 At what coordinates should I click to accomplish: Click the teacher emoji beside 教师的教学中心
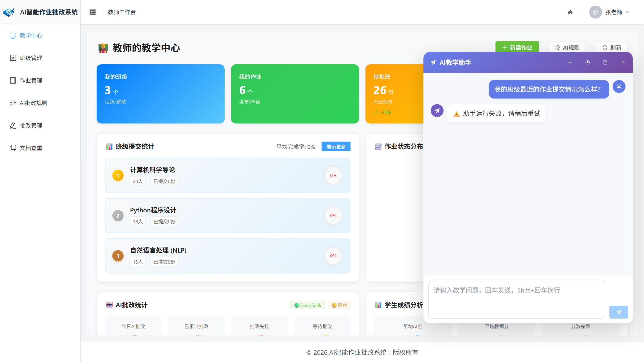103,48
